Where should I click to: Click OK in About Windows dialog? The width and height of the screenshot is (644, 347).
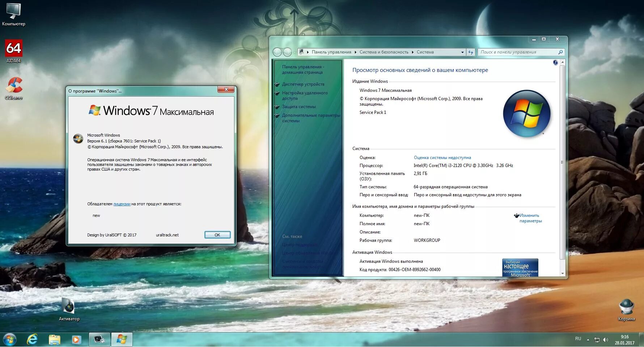point(217,235)
